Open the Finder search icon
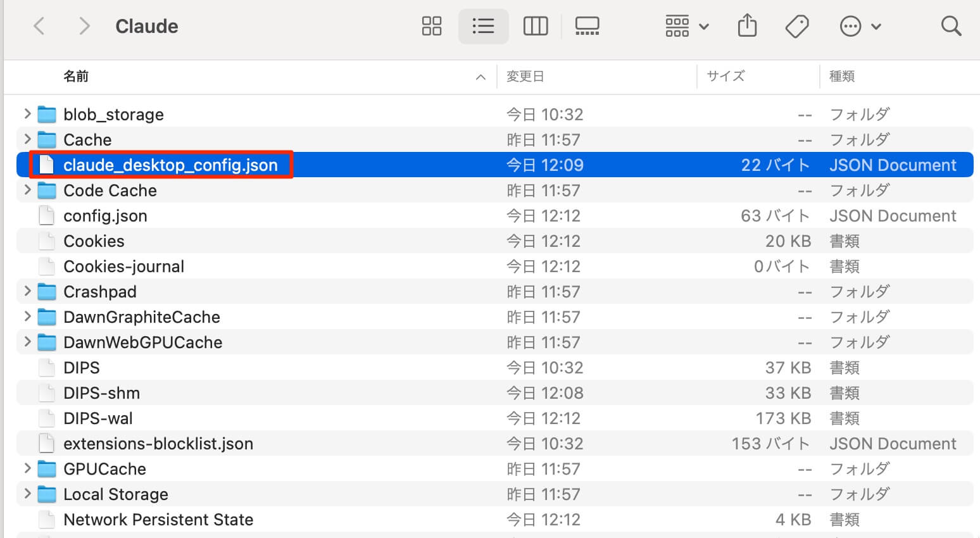The height and width of the screenshot is (538, 980). pyautogui.click(x=950, y=27)
